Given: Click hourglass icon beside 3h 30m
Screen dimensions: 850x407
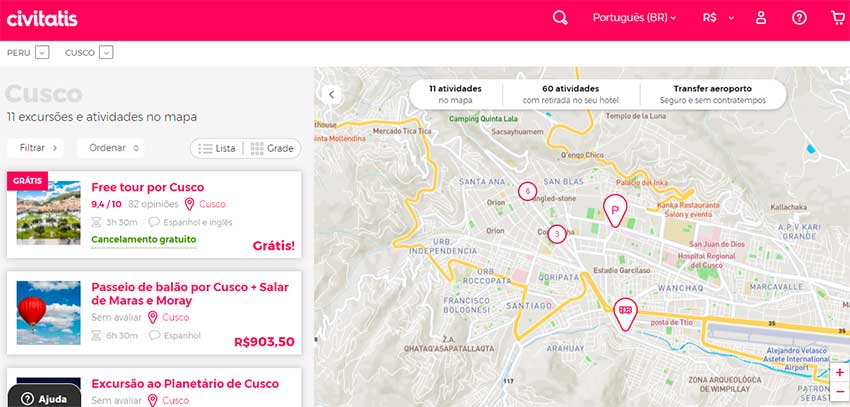Looking at the screenshot, I should (96, 222).
